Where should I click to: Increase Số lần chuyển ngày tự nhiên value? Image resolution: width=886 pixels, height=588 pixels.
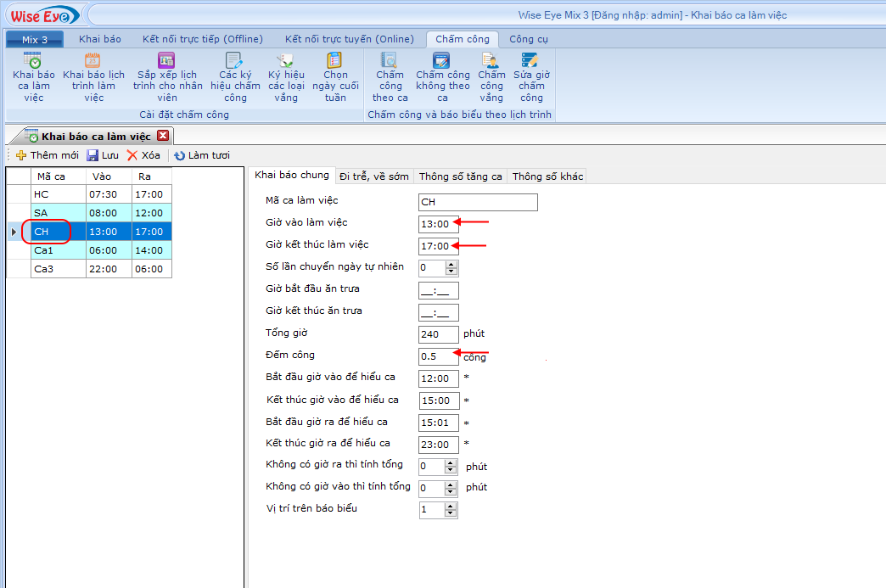click(x=451, y=264)
